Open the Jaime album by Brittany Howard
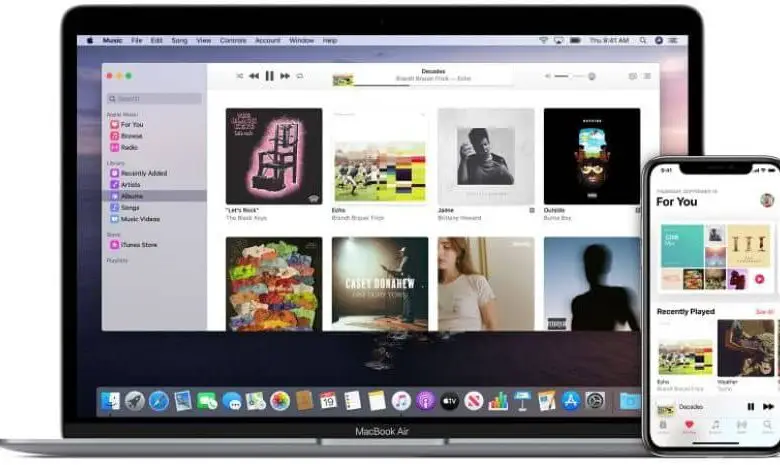The width and height of the screenshot is (780, 465). [x=486, y=156]
